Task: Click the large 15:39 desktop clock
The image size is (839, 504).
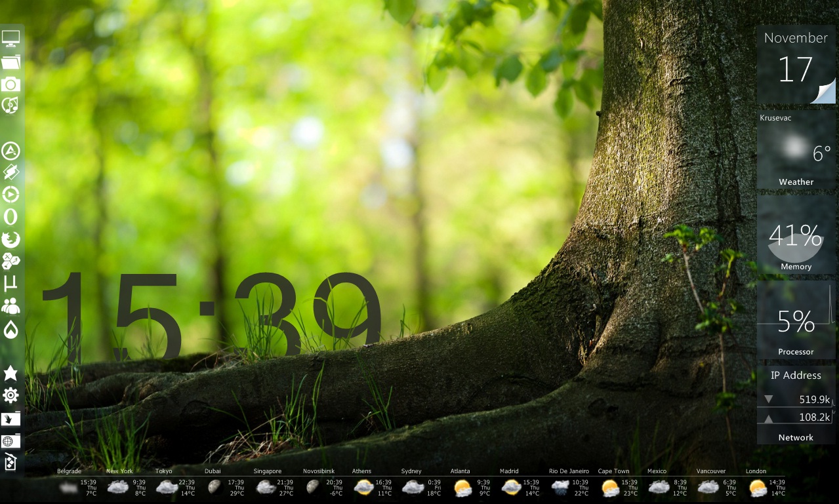Action: tap(211, 316)
